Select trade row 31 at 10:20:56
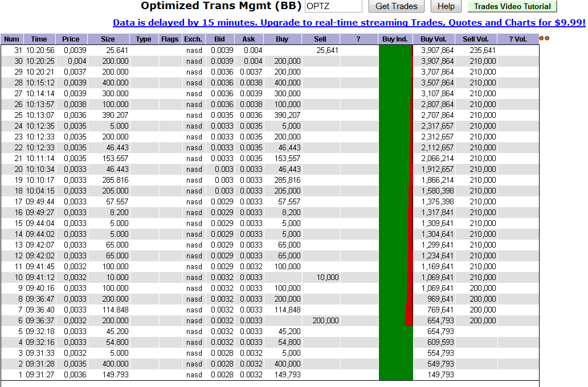 [x=40, y=50]
